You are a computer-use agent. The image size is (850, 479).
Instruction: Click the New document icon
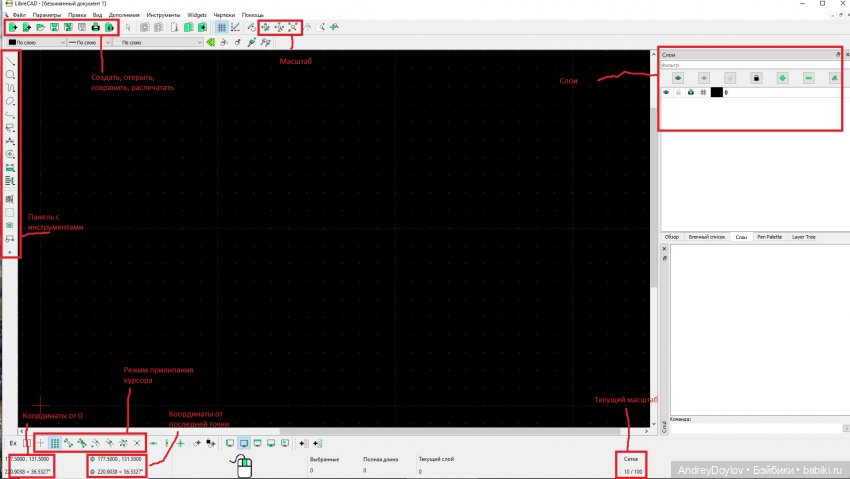(13, 28)
